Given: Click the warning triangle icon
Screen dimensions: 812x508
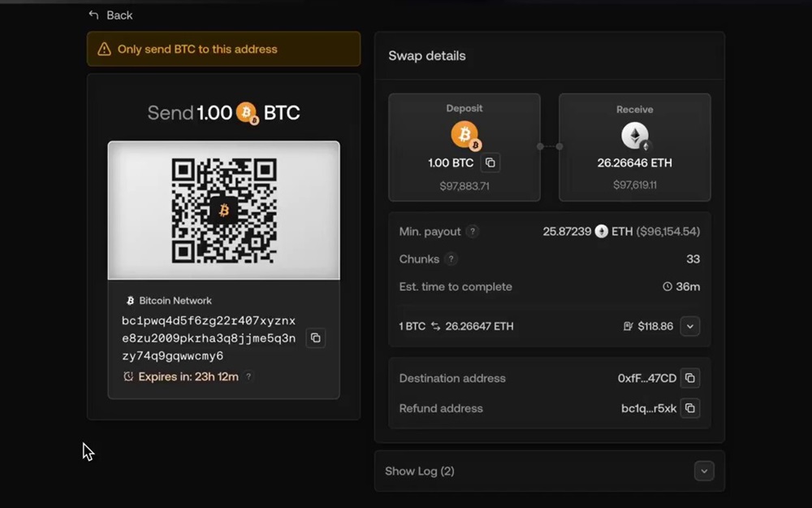Looking at the screenshot, I should 104,50.
